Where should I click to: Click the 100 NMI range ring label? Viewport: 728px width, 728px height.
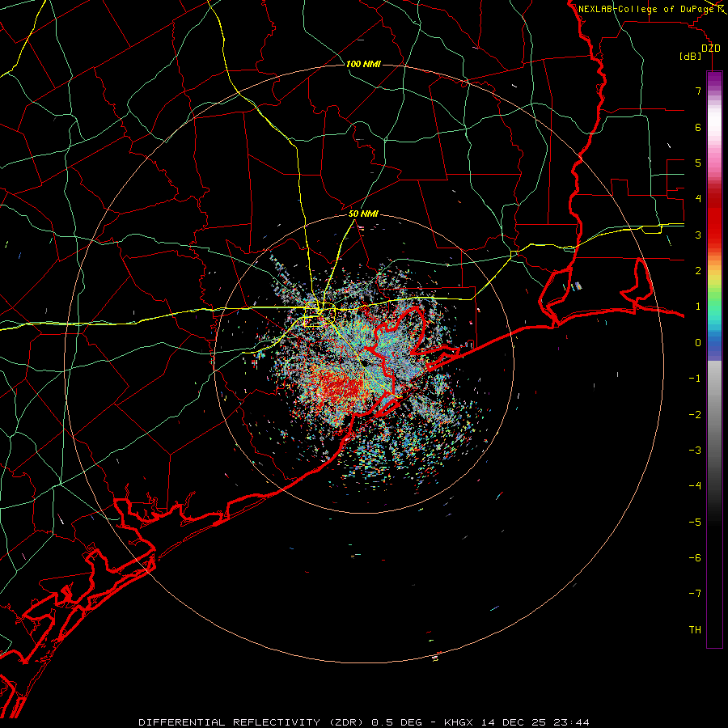(x=363, y=64)
